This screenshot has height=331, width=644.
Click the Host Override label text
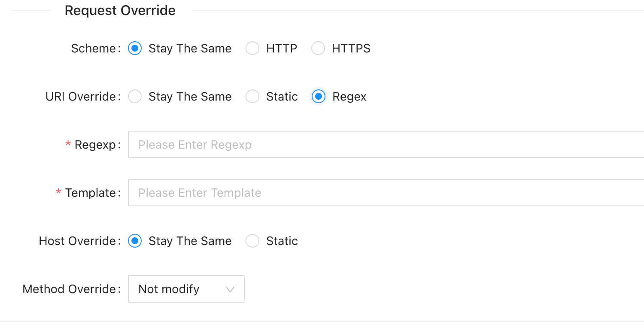(x=76, y=241)
